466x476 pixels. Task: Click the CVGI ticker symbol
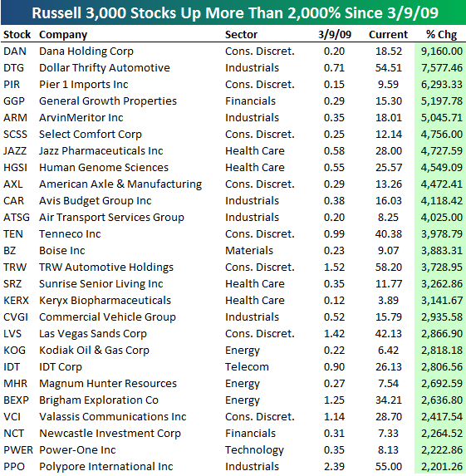pos(16,317)
